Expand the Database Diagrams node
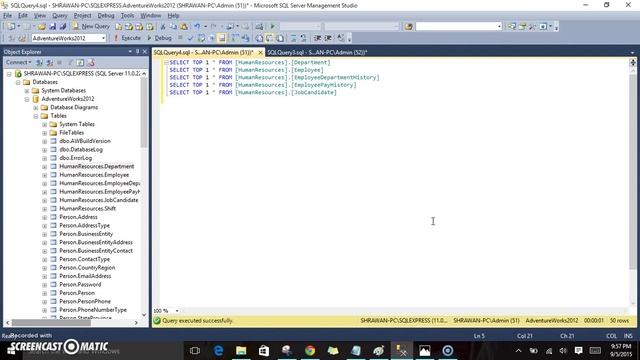Viewport: 640px width, 360px height. click(36, 107)
